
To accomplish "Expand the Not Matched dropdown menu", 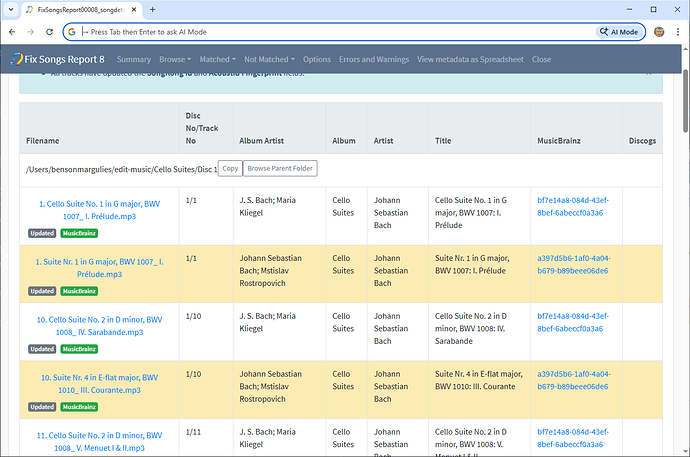I will (x=268, y=59).
